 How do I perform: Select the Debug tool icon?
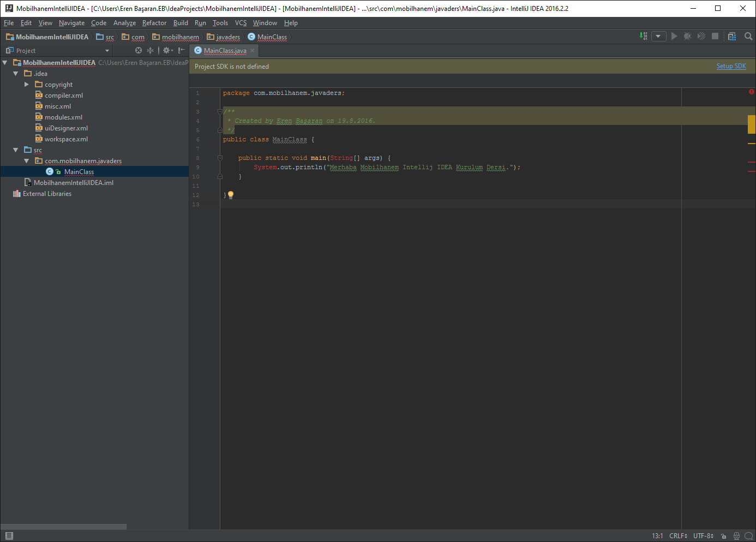tap(688, 36)
